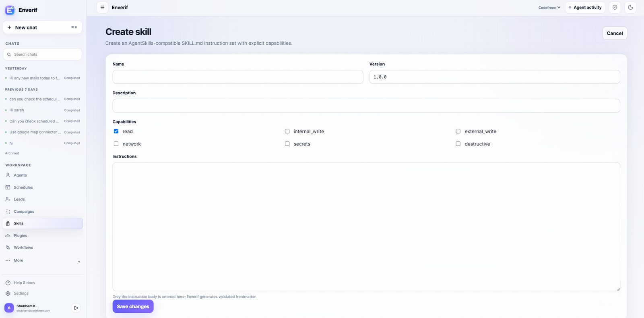The width and height of the screenshot is (644, 318).
Task: Open chat 'Hi any new mails today'
Action: (43, 78)
